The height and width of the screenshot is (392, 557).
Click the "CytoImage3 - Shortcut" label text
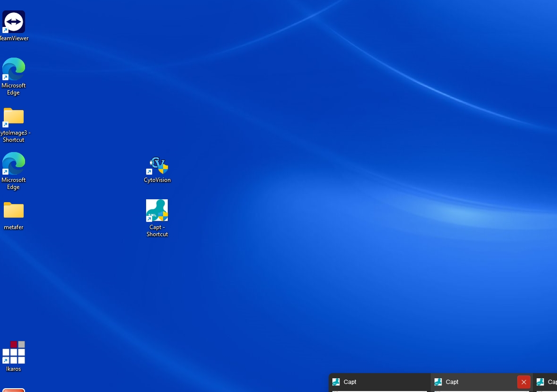[x=14, y=136]
